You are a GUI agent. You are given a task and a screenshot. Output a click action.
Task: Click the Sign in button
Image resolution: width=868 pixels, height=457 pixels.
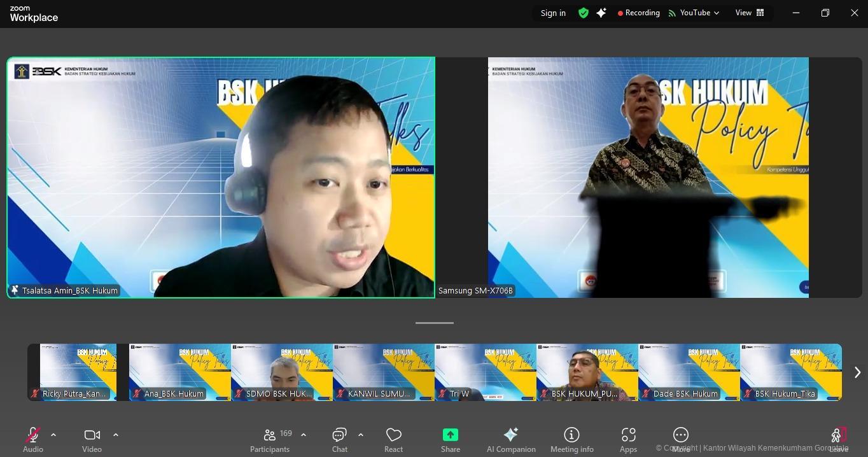click(x=553, y=13)
